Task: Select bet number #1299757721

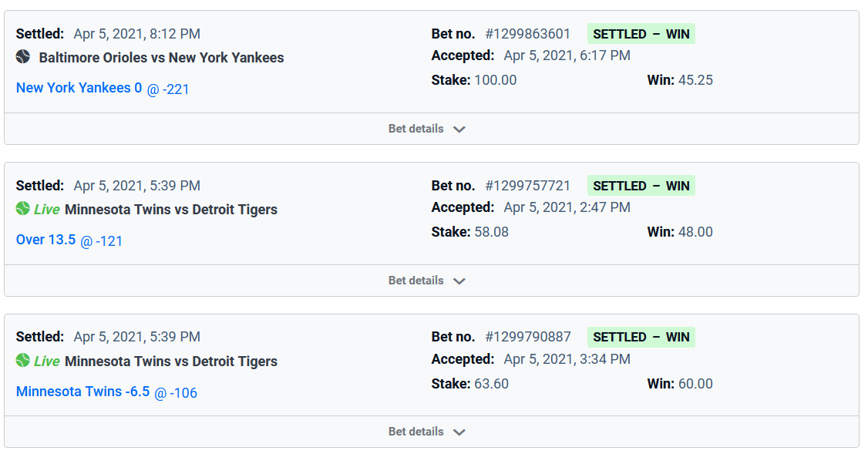Action: [x=527, y=186]
